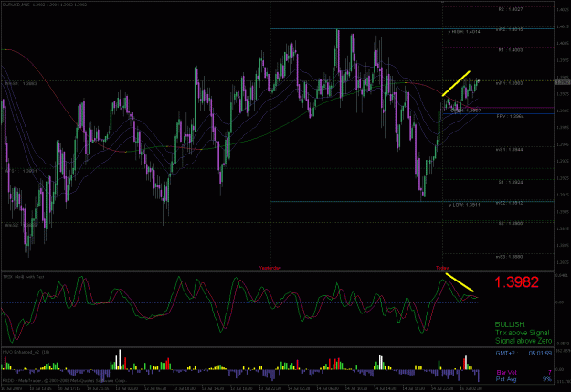571x392 pixels.
Task: Click the mS3 mid-pivot label
Action: [509, 257]
